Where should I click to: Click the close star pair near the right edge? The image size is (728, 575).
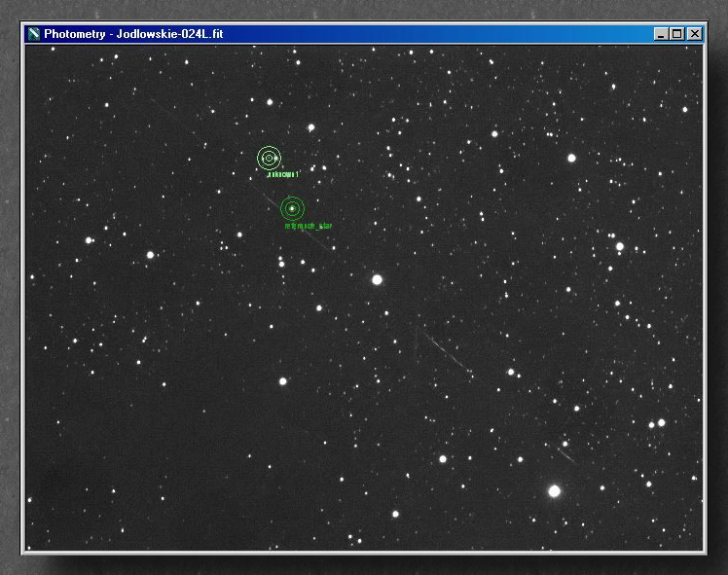pyautogui.click(x=656, y=423)
